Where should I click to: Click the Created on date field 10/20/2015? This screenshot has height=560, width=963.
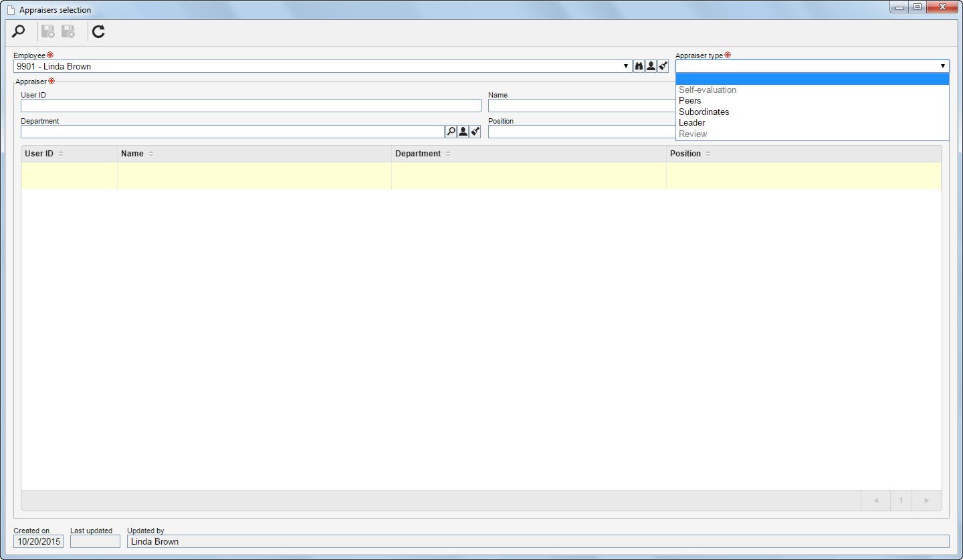[39, 541]
